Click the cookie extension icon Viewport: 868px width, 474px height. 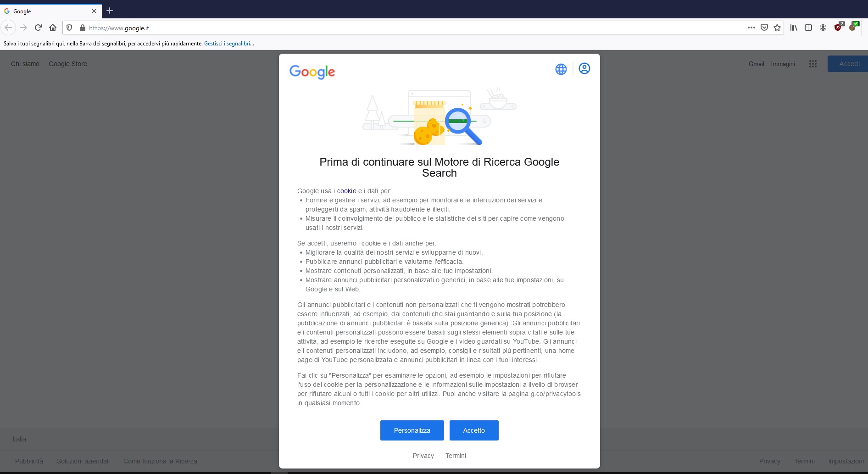coord(853,27)
